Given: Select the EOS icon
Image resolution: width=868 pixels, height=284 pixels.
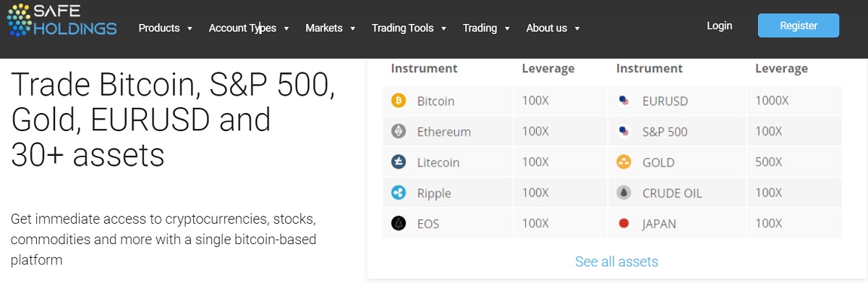Looking at the screenshot, I should (399, 223).
